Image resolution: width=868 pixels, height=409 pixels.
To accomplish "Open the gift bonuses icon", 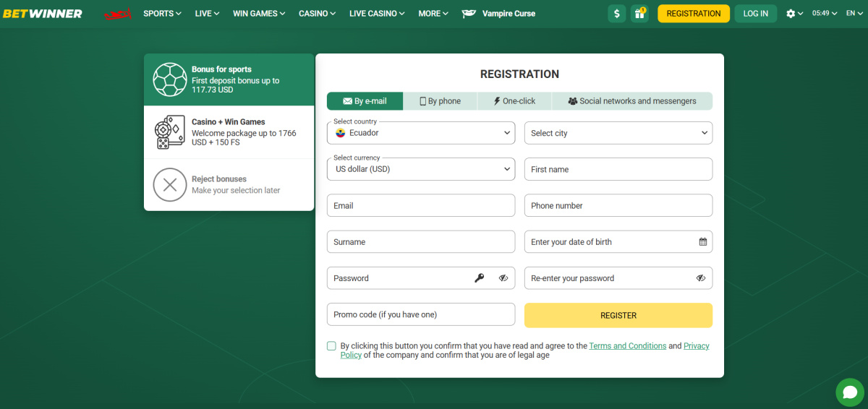I will [639, 14].
